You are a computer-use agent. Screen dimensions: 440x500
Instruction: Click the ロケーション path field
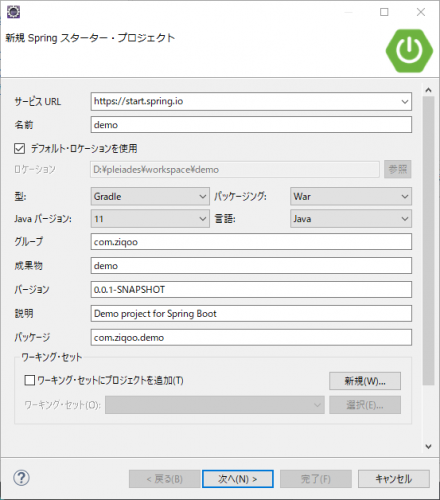click(x=235, y=169)
